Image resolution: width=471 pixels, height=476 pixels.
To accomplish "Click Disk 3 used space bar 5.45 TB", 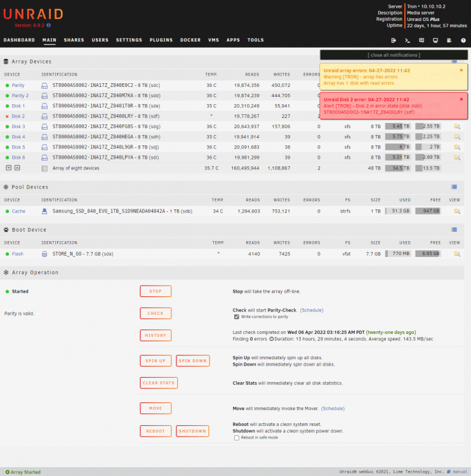I will point(398,126).
